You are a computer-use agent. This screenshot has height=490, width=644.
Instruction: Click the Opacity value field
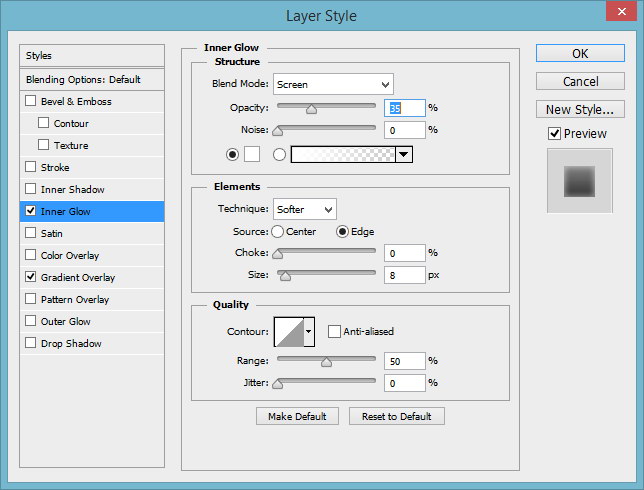(405, 108)
